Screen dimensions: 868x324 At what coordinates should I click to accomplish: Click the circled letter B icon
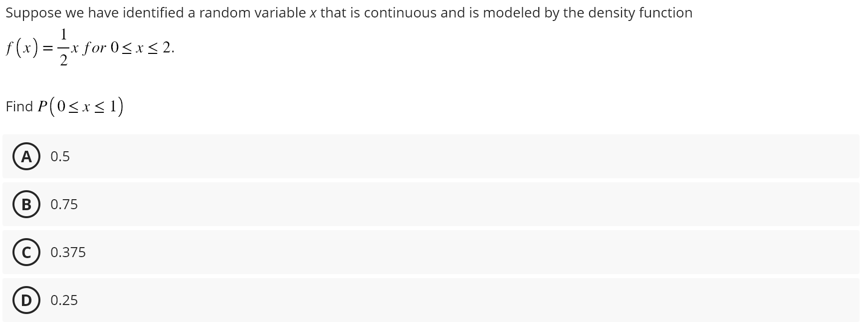click(x=26, y=205)
